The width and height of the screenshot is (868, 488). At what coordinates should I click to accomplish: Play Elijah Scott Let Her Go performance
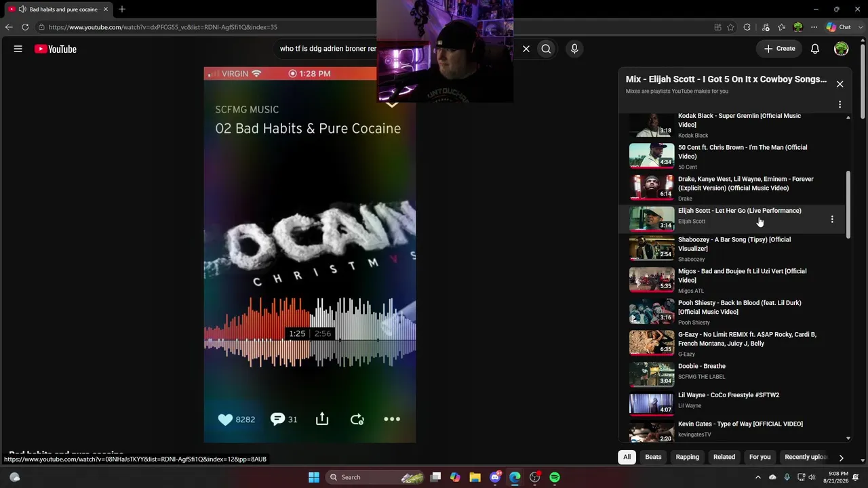pos(732,219)
